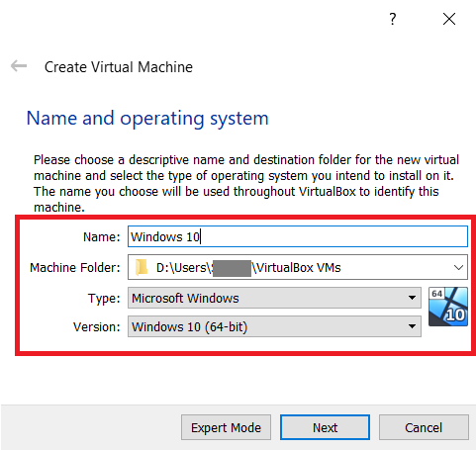This screenshot has height=450, width=476.
Task: Click the 'Name and operating system' heading
Action: pyautogui.click(x=147, y=119)
